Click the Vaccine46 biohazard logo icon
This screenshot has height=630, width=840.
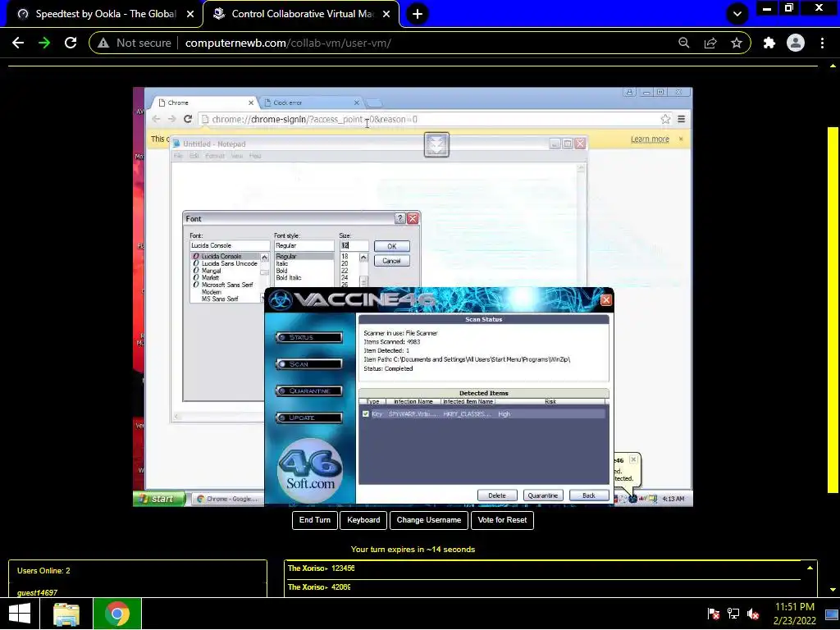click(x=281, y=300)
